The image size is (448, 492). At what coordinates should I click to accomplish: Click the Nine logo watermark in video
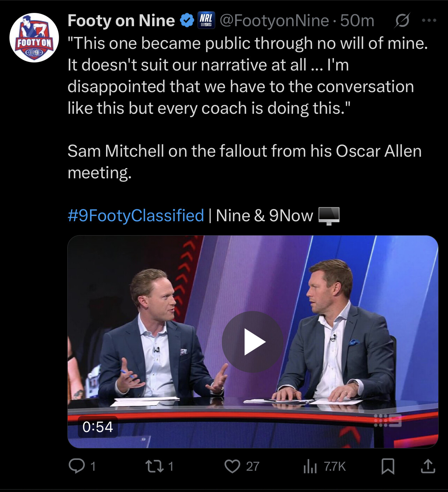(387, 420)
